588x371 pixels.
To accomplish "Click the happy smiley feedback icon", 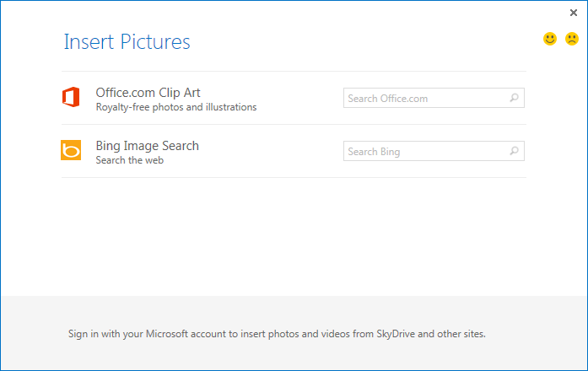I will point(550,39).
